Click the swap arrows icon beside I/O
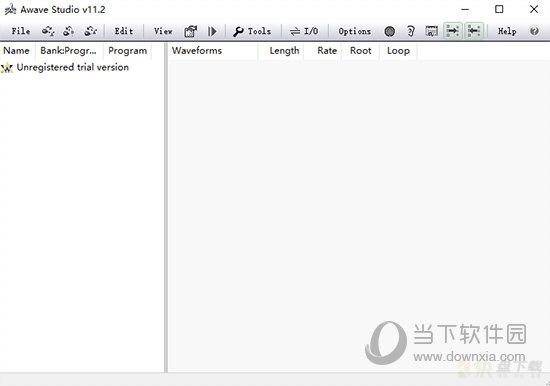 295,32
